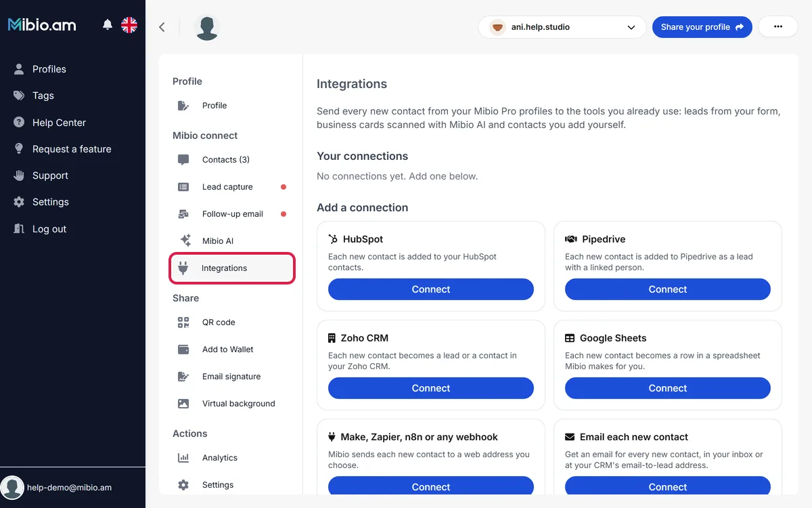Open the three-dots more options menu
This screenshot has width=812, height=508.
point(778,27)
